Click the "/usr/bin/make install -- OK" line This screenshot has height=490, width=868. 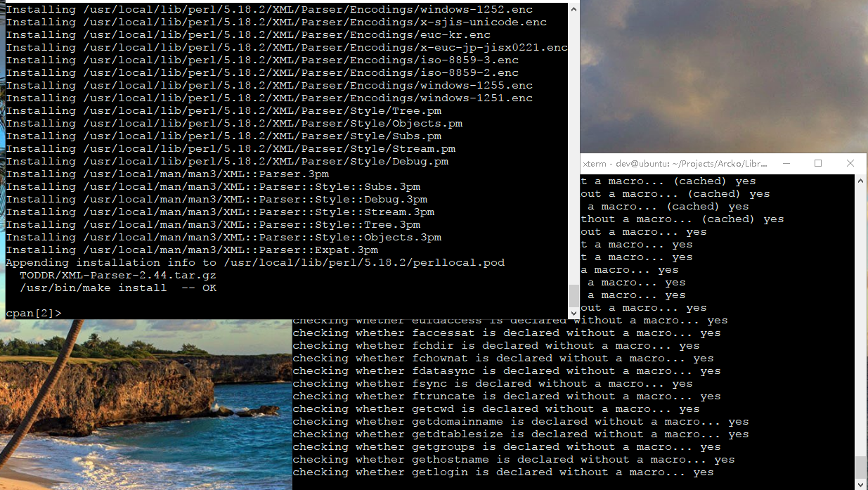pos(118,288)
